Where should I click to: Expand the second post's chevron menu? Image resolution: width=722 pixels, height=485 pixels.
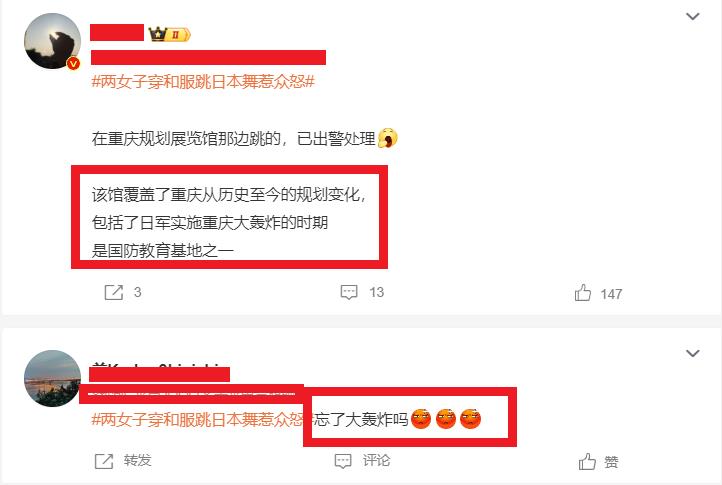[x=693, y=353]
